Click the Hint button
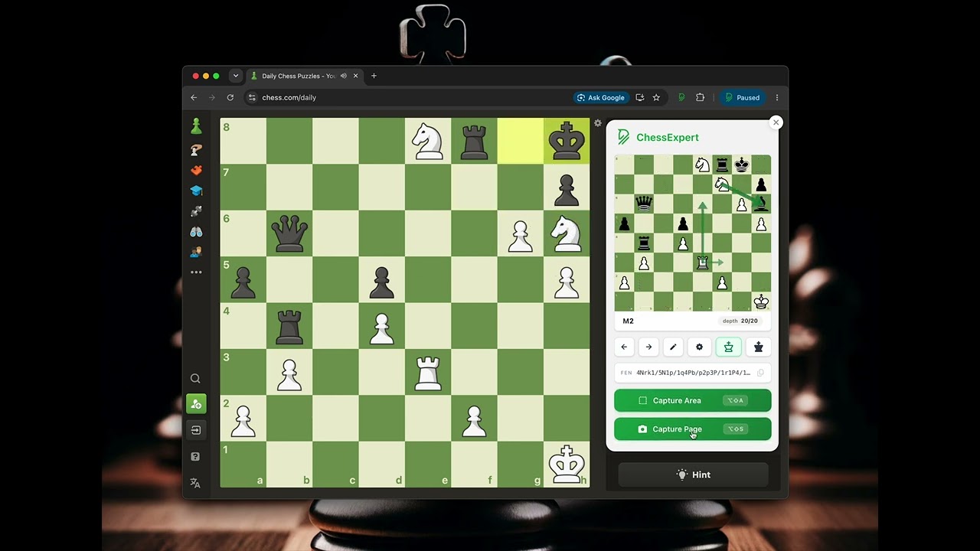Screen dimensions: 980x551 (693, 474)
